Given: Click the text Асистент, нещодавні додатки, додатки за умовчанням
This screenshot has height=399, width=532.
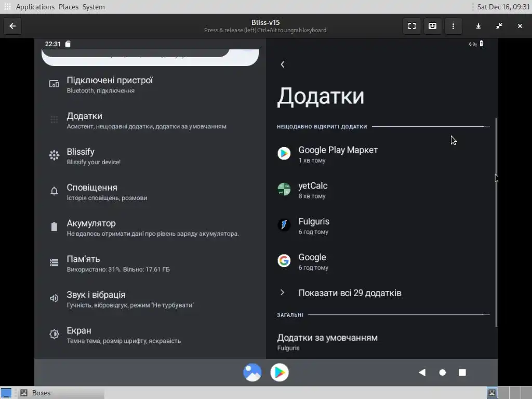Looking at the screenshot, I should tap(146, 127).
